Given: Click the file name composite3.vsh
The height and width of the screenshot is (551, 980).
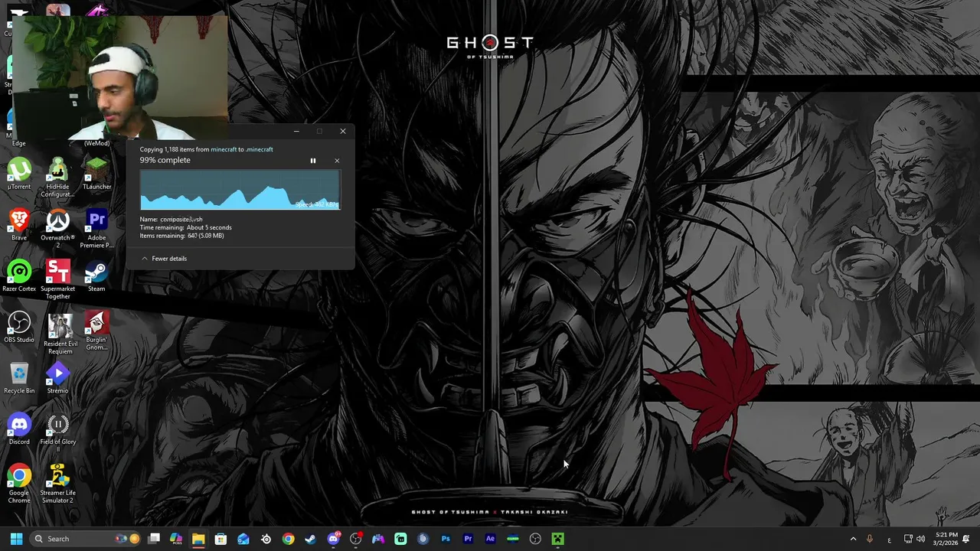Looking at the screenshot, I should (x=181, y=220).
